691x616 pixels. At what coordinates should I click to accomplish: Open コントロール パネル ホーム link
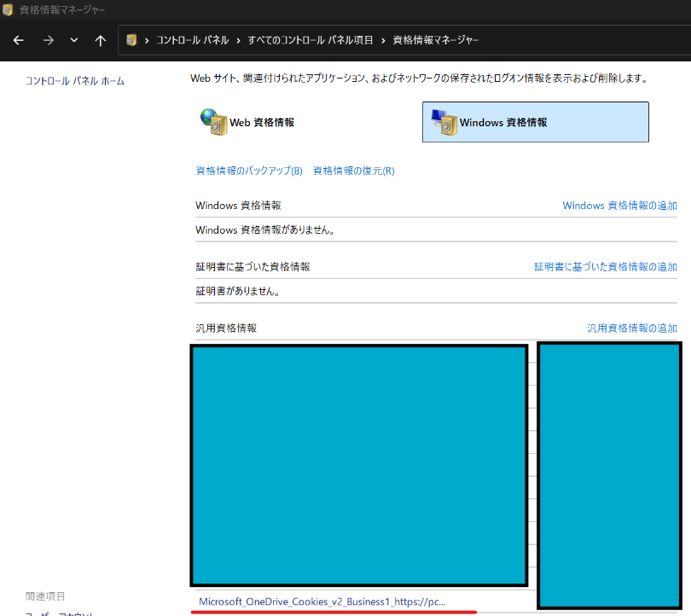[x=75, y=81]
